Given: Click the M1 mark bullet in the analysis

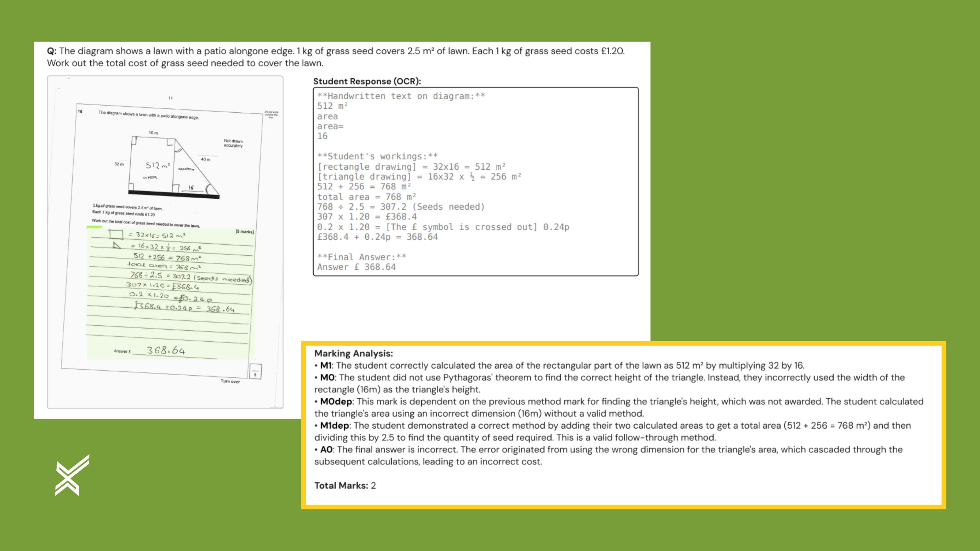Looking at the screenshot, I should [559, 365].
